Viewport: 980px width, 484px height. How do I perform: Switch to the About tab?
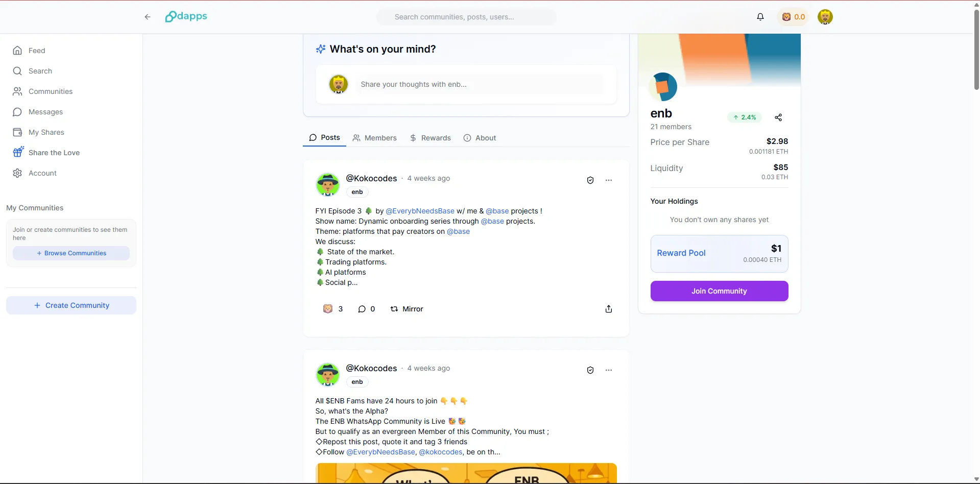click(480, 138)
